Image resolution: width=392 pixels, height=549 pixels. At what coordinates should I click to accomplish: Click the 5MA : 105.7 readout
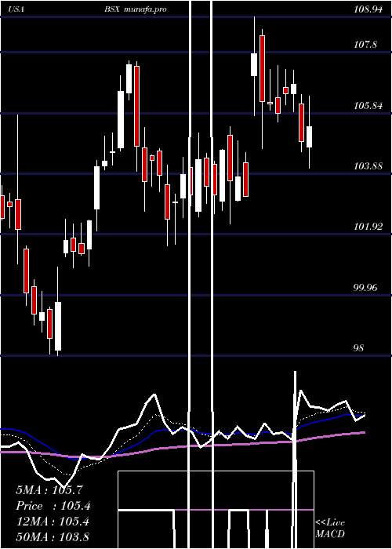pyautogui.click(x=49, y=490)
